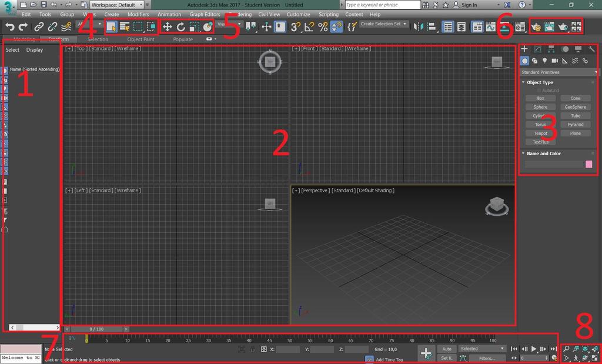Screen dimensions: 602x364
Task: Activate the Select and Scale tool
Action: 195,26
